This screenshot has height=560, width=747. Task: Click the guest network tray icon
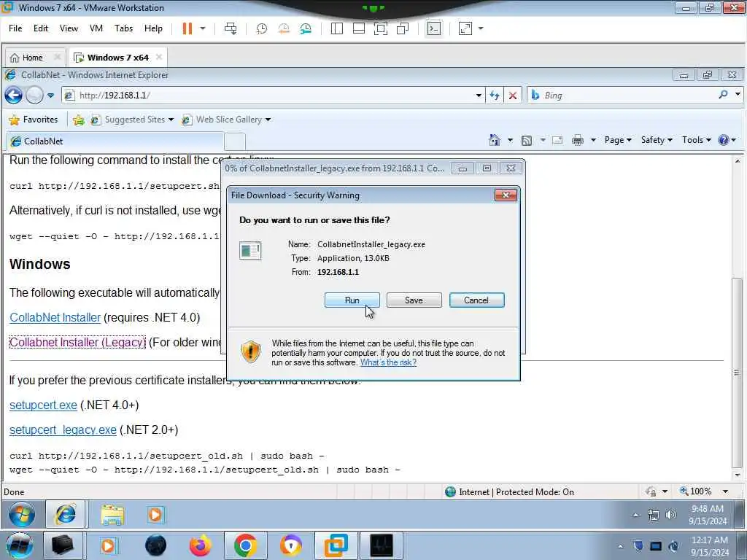point(654,515)
